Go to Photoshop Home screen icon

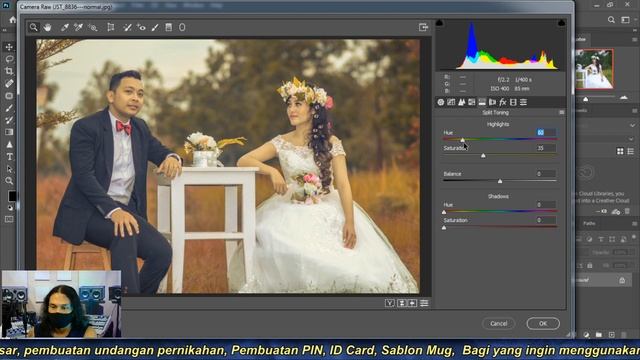pos(13,20)
